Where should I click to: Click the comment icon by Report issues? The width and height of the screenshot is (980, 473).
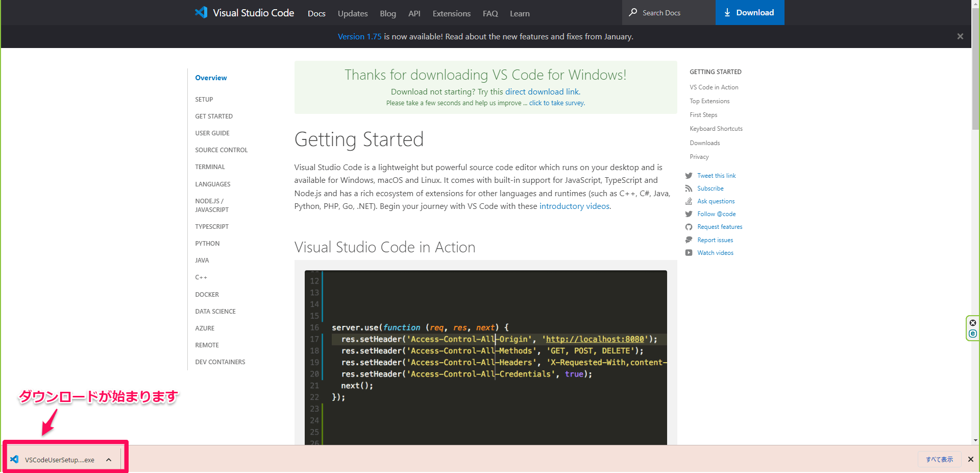point(689,240)
